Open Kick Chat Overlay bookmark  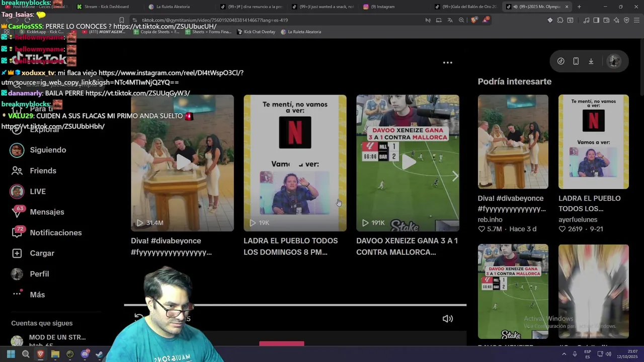[x=256, y=32]
